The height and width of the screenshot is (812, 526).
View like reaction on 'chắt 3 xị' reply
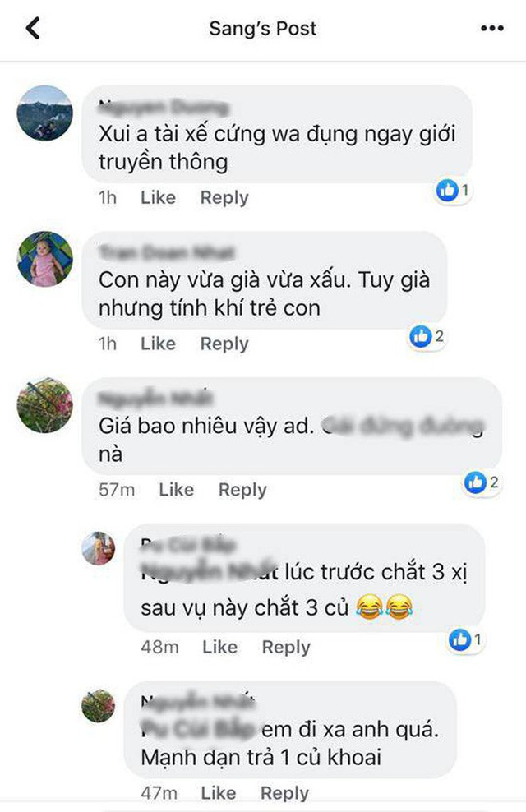click(465, 640)
